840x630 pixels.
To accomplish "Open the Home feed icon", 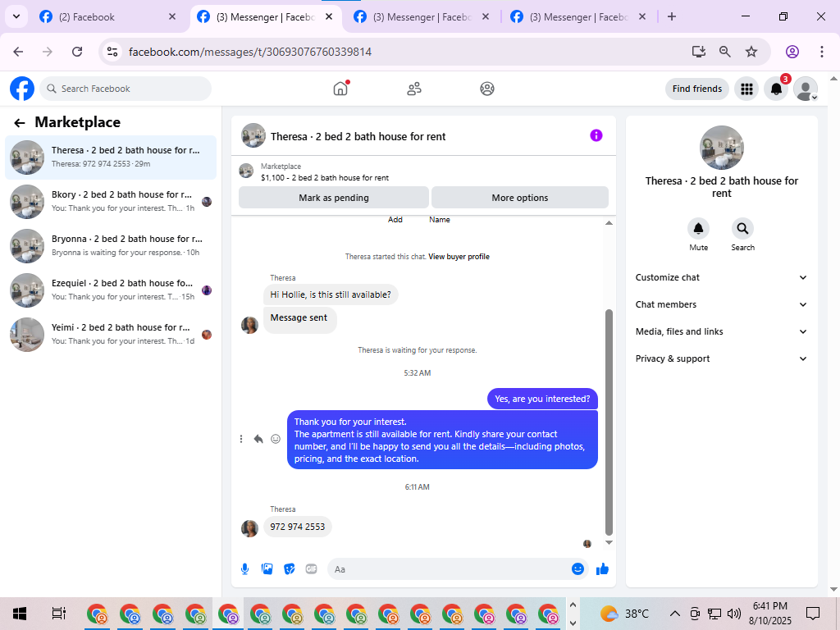I will coord(340,89).
